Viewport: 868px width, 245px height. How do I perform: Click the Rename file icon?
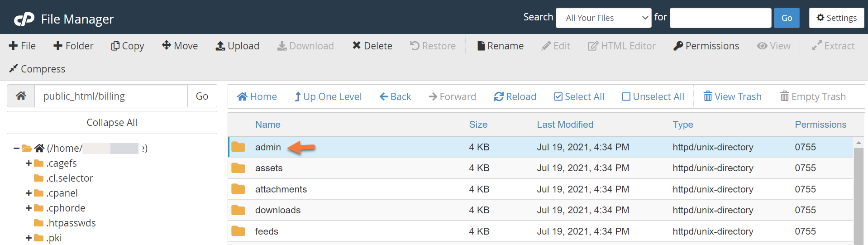coord(481,46)
